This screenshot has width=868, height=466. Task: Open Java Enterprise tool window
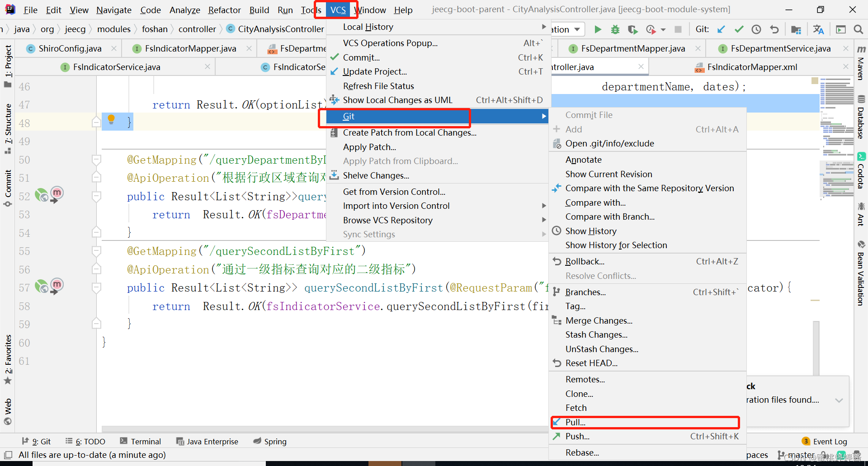[x=207, y=442]
